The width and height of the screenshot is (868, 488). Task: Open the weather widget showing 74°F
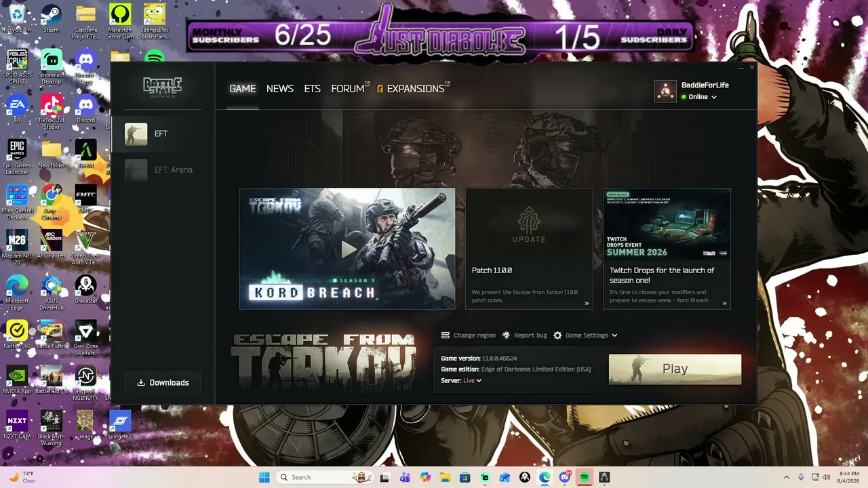[21, 477]
